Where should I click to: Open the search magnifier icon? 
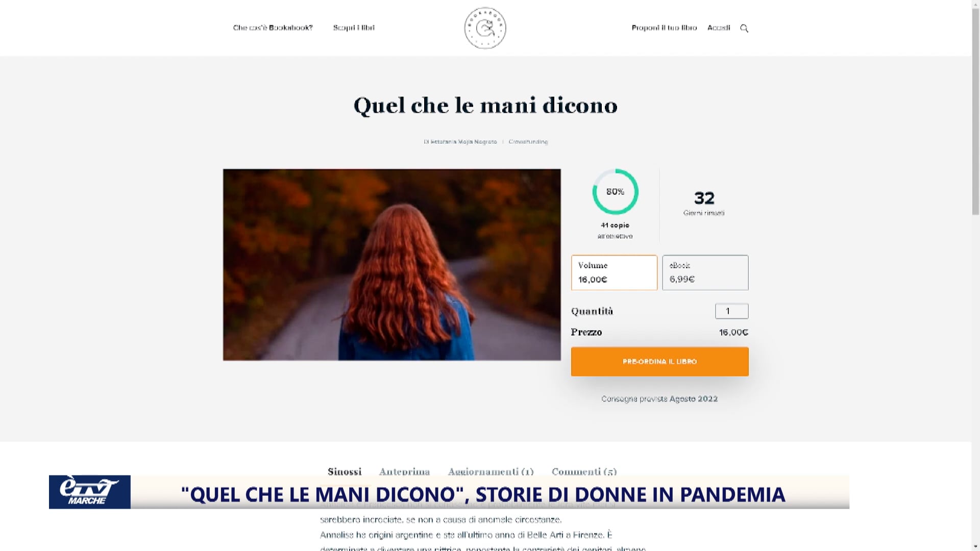744,28
